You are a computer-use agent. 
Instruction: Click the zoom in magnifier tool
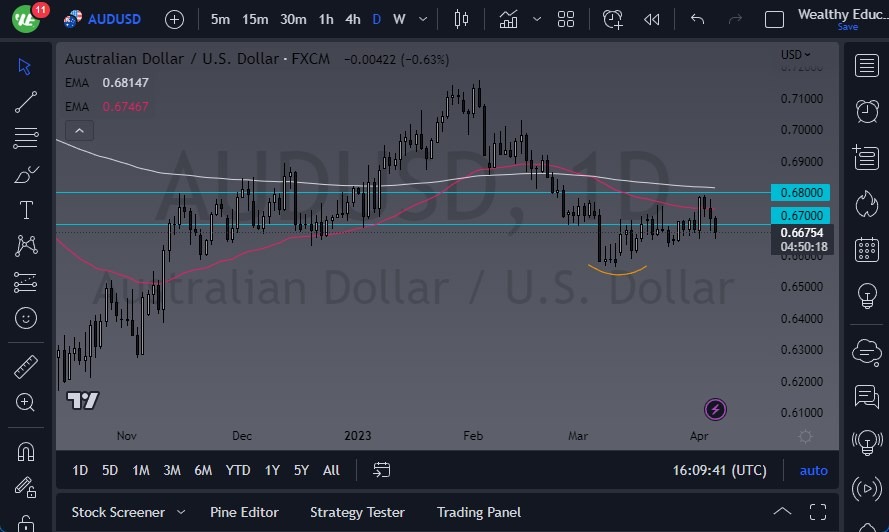coord(26,402)
